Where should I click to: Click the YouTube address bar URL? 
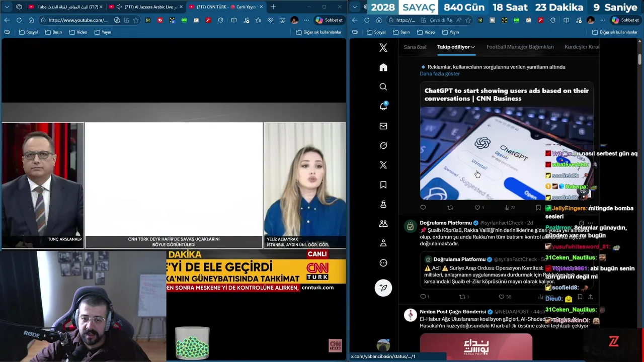78,20
